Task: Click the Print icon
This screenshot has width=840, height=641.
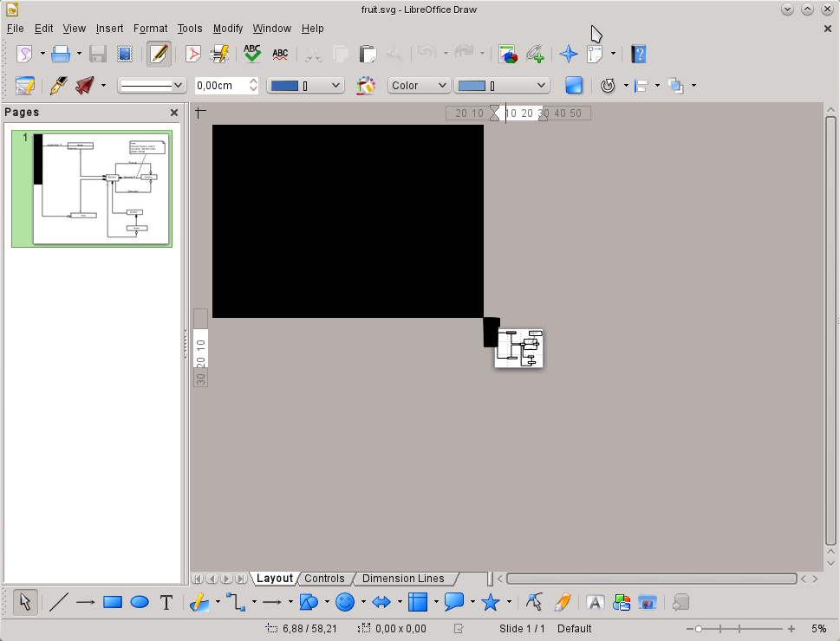Action: pos(61,55)
